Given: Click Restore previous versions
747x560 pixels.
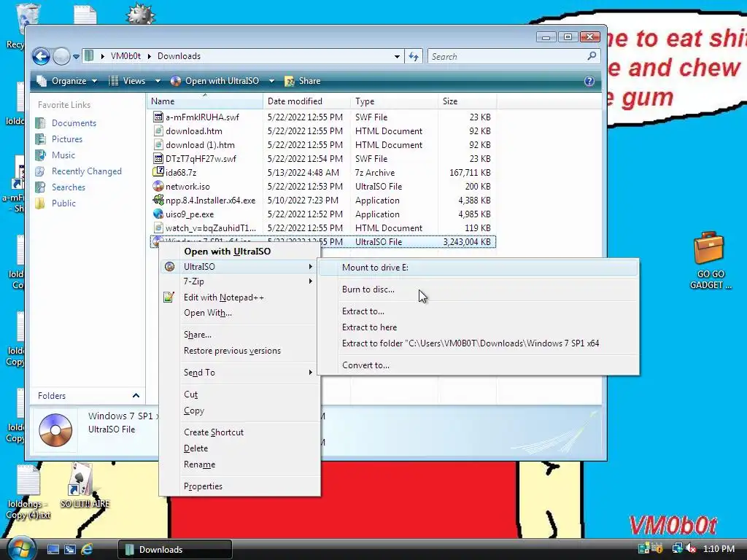Looking at the screenshot, I should coord(240,351).
